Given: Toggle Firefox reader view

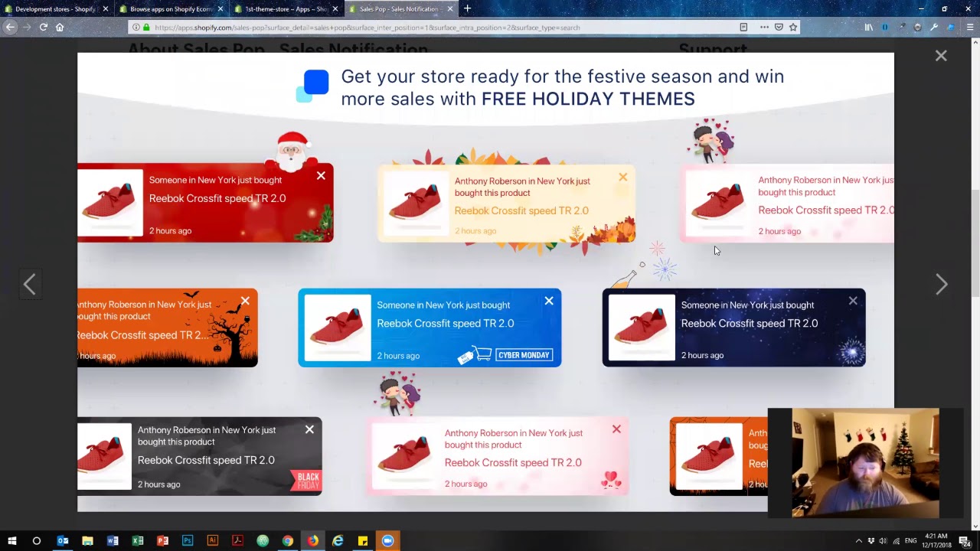Looking at the screenshot, I should [743, 28].
